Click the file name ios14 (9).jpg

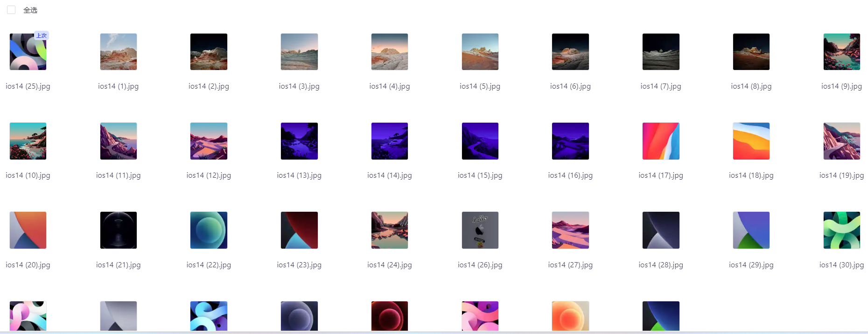pyautogui.click(x=842, y=86)
